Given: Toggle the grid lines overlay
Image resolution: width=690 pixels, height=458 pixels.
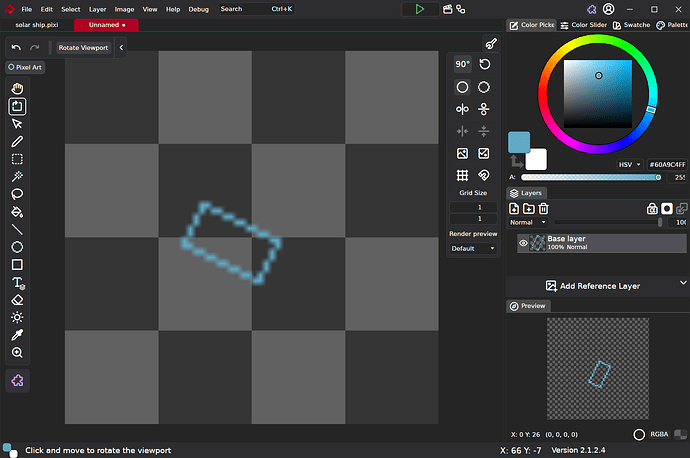Looking at the screenshot, I should point(462,176).
